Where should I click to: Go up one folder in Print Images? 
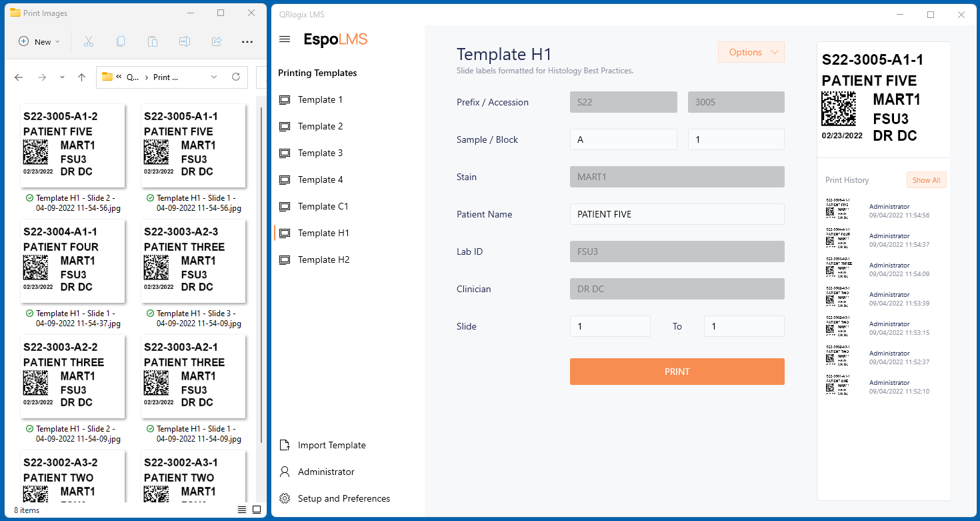coord(81,77)
